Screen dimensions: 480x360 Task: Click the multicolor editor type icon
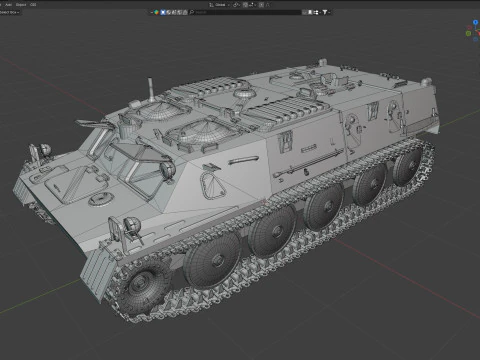(x=156, y=12)
